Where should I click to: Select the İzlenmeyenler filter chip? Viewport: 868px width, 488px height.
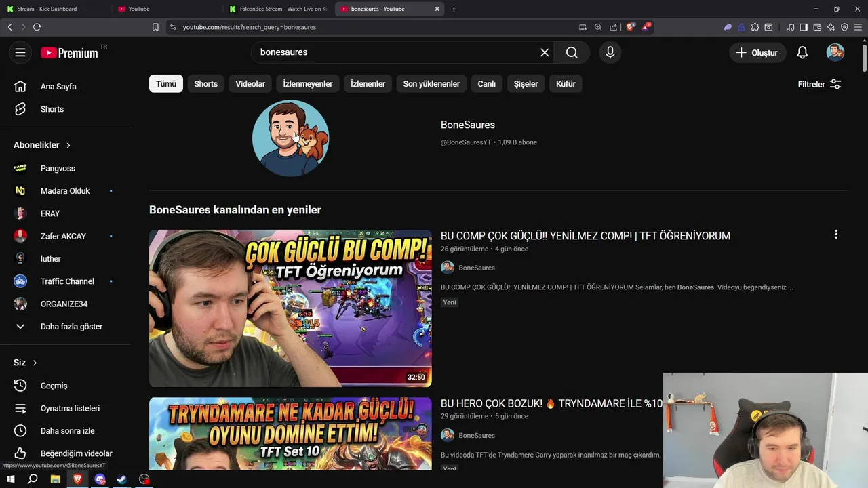(x=308, y=84)
